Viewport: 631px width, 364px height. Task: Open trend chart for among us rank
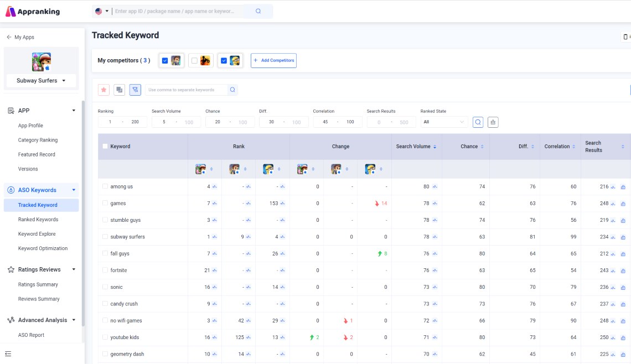[x=215, y=186]
